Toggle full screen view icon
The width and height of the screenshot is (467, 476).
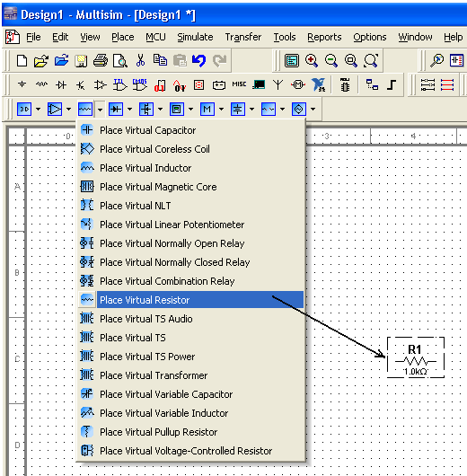coord(292,60)
